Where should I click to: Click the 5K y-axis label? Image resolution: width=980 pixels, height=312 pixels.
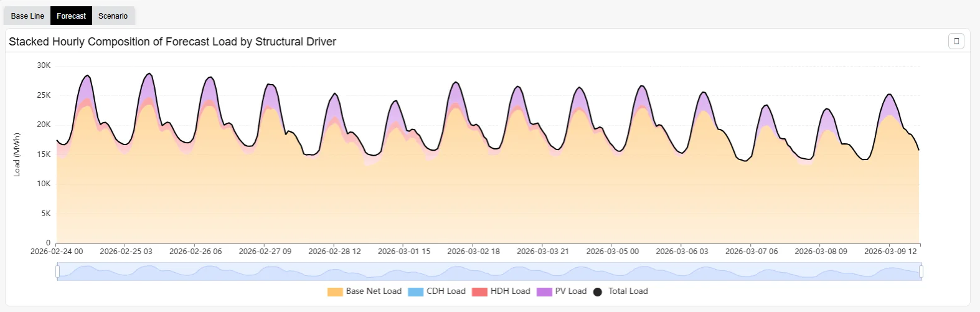coord(46,214)
